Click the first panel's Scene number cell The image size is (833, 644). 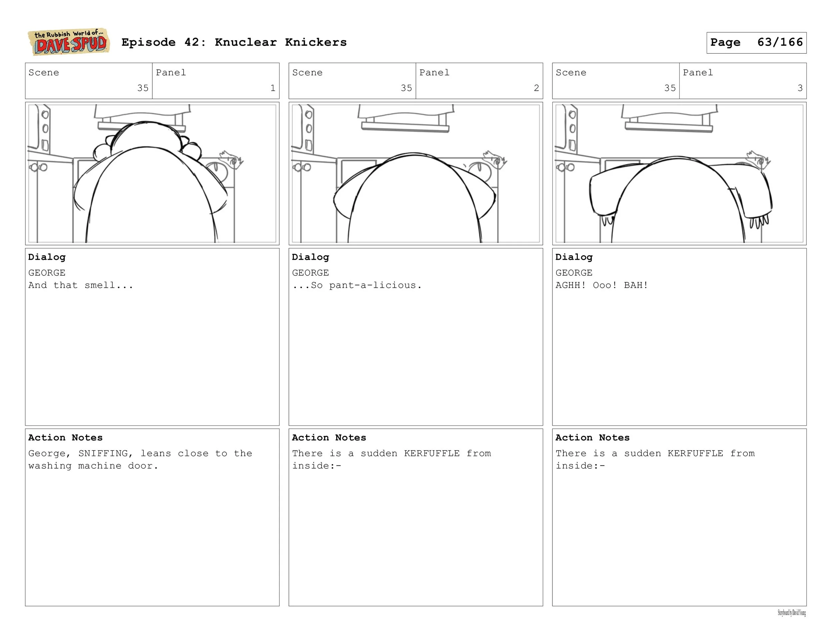(89, 81)
